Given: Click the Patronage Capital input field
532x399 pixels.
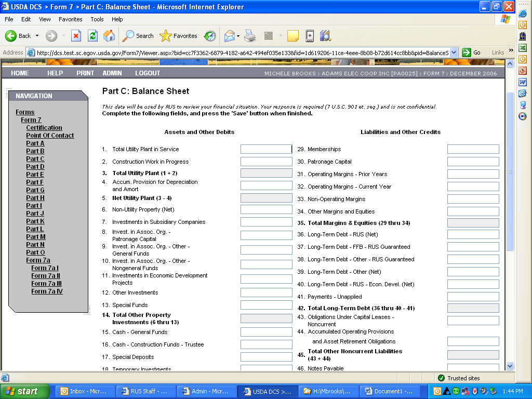Looking at the screenshot, I should coord(473,162).
